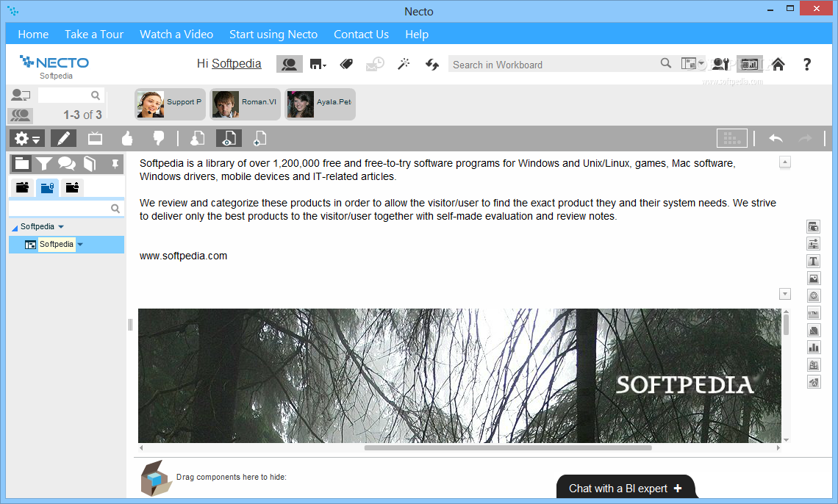
Task: Open Chat with a BI expert
Action: pos(626,488)
